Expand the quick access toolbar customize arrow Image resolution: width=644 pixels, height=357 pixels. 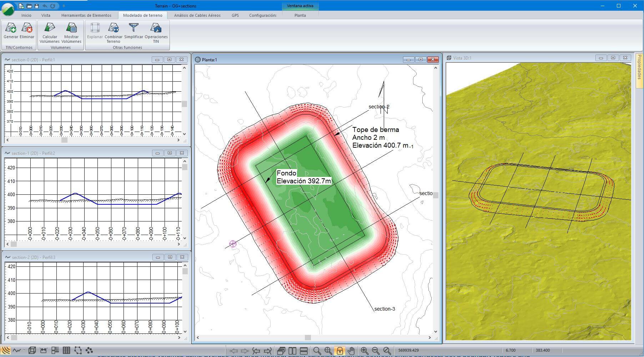[64, 6]
